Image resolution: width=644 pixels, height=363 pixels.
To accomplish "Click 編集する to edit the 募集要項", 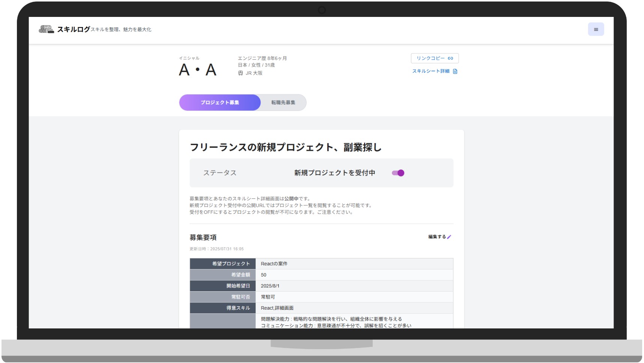I will pos(436,237).
